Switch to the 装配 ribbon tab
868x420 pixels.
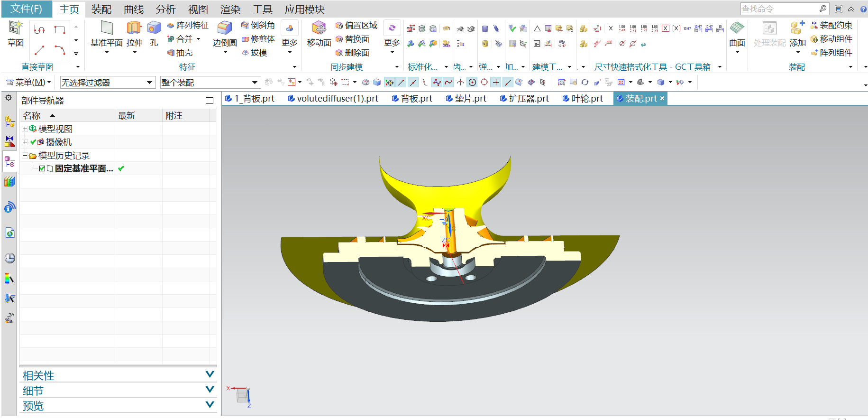tap(101, 9)
